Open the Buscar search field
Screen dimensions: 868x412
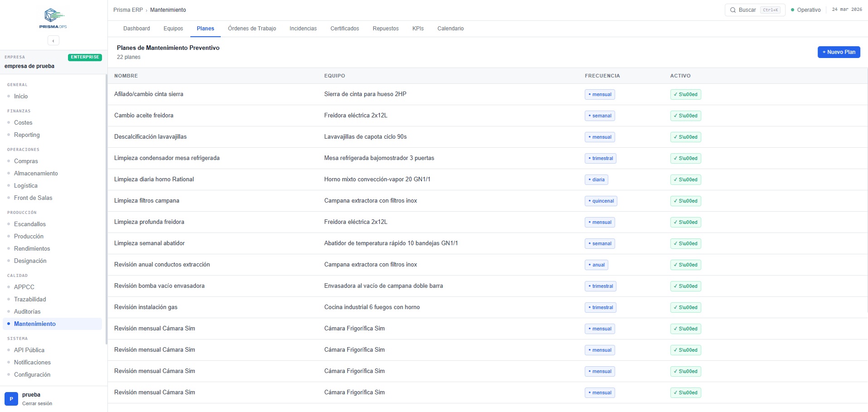click(x=755, y=10)
